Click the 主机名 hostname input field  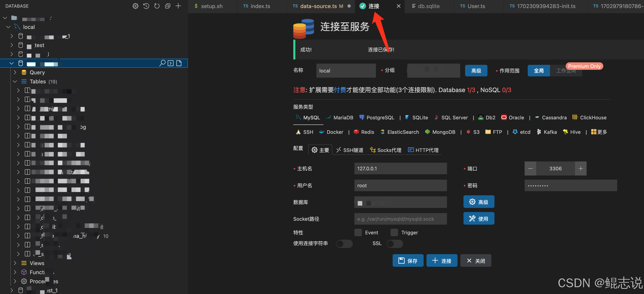tap(400, 168)
